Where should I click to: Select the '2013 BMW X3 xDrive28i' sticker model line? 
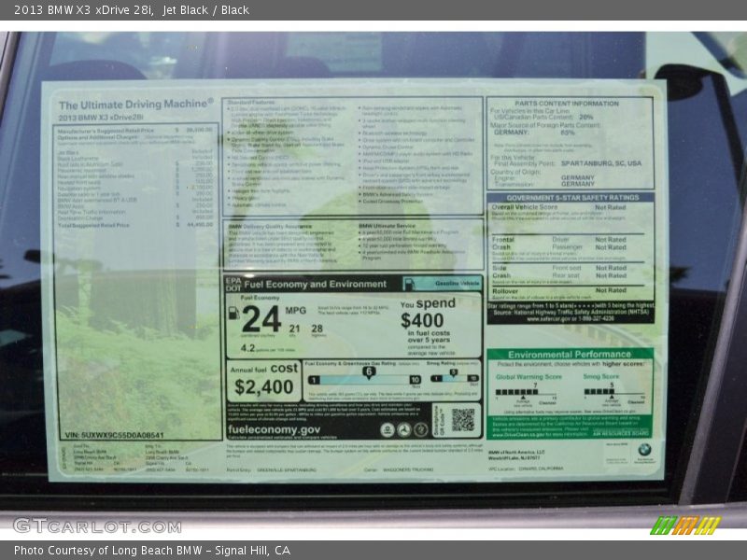point(101,118)
